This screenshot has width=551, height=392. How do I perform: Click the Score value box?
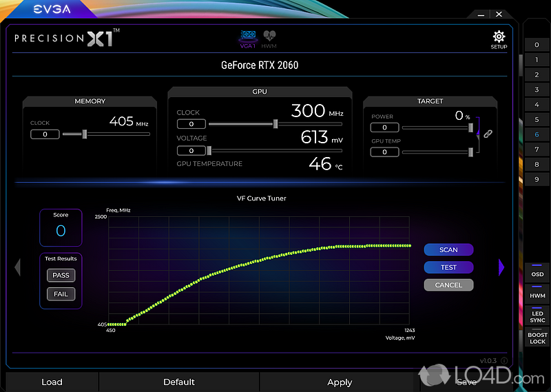tap(61, 227)
